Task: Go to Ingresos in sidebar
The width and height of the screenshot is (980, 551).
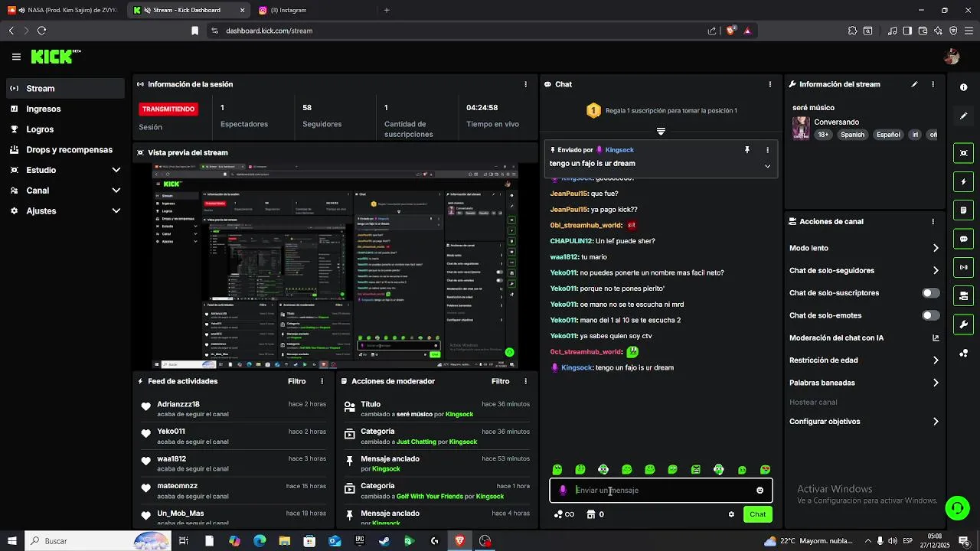Action: click(x=64, y=109)
